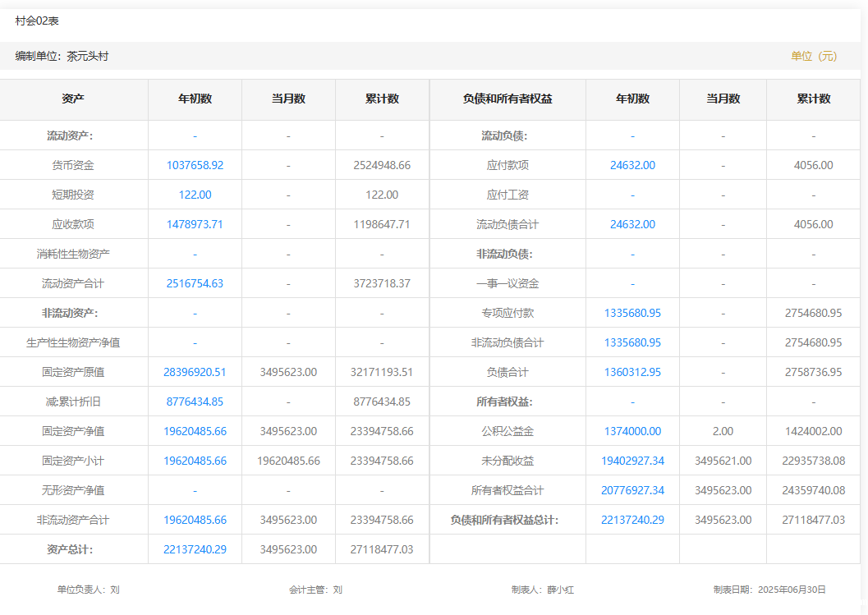The width and height of the screenshot is (868, 615).
Task: Open the 所有者权益合计 value 20776927.34
Action: click(632, 490)
